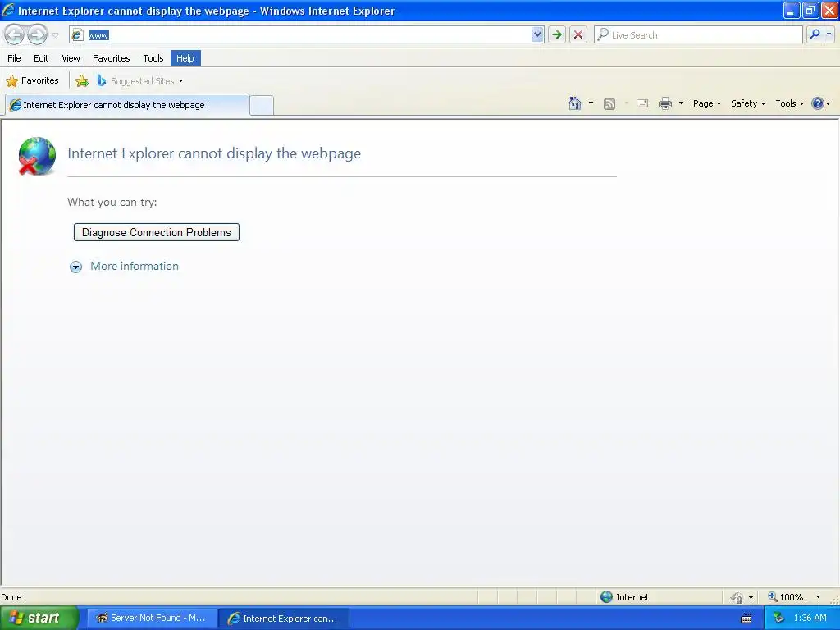This screenshot has height=630, width=840.
Task: Click the 1:36 AM system clock
Action: coord(810,618)
